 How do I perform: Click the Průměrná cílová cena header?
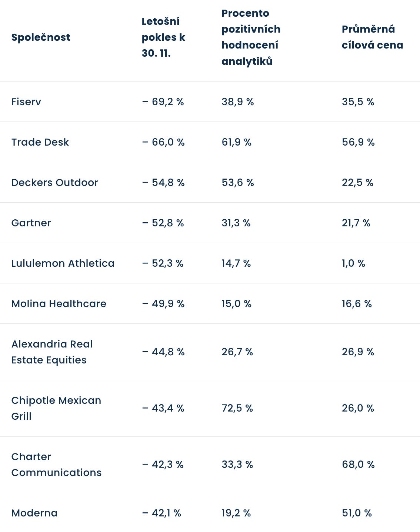372,37
